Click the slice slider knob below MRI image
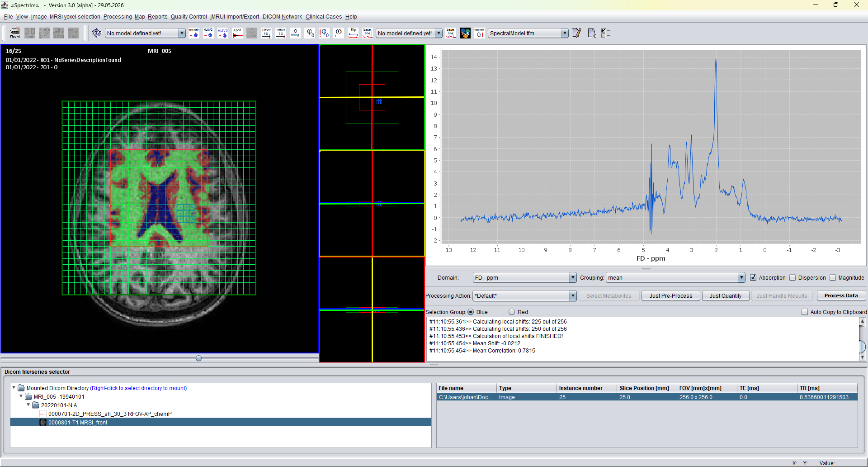Screen dimensions: 868x467 [198, 358]
